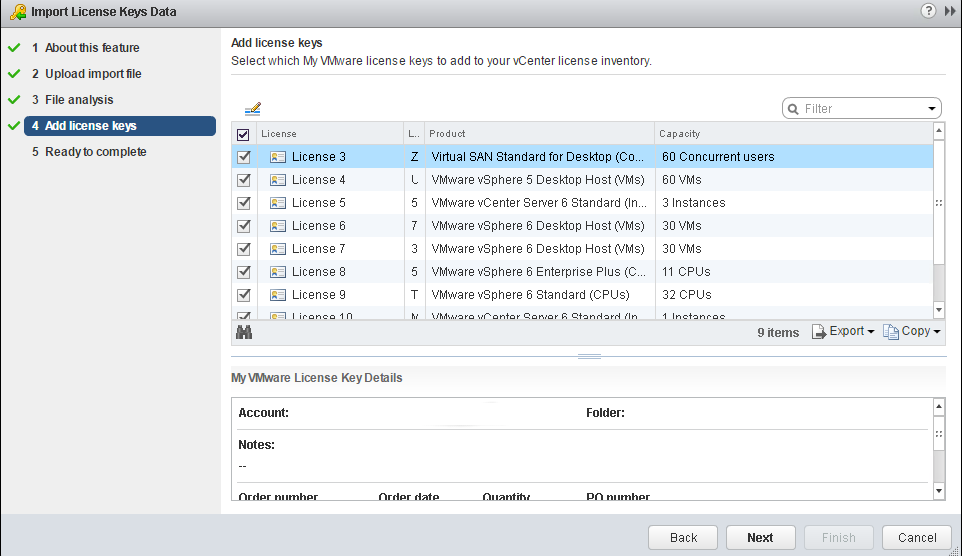Uncheck the License 5 checkbox
Image resolution: width=962 pixels, height=556 pixels.
(244, 203)
